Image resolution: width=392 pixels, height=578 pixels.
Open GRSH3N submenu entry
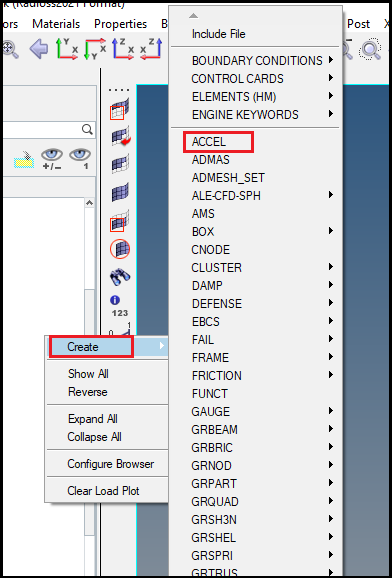(256, 519)
